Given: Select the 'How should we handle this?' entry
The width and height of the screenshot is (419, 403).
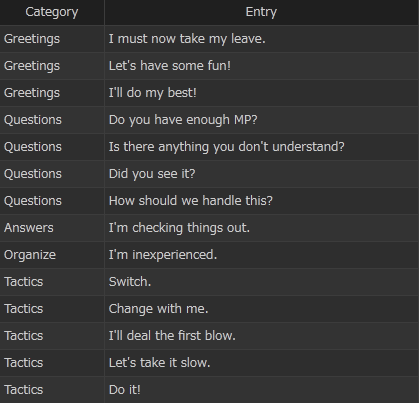Looking at the screenshot, I should pos(191,201).
